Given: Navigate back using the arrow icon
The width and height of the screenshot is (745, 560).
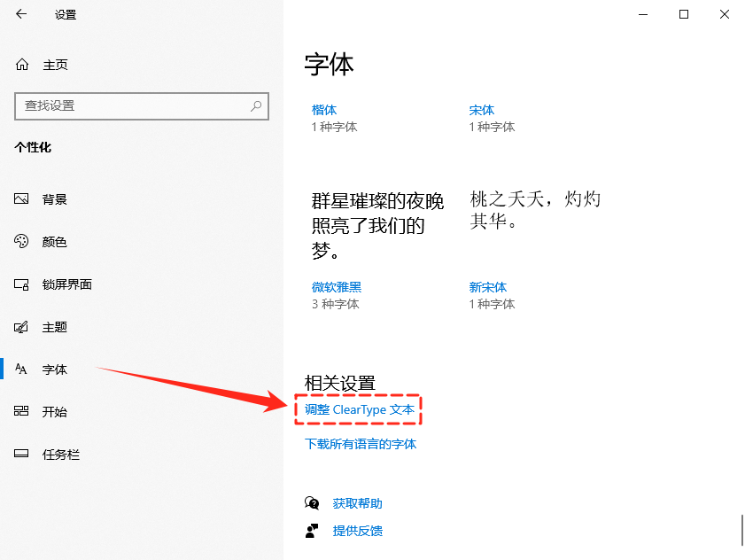Looking at the screenshot, I should (19, 14).
